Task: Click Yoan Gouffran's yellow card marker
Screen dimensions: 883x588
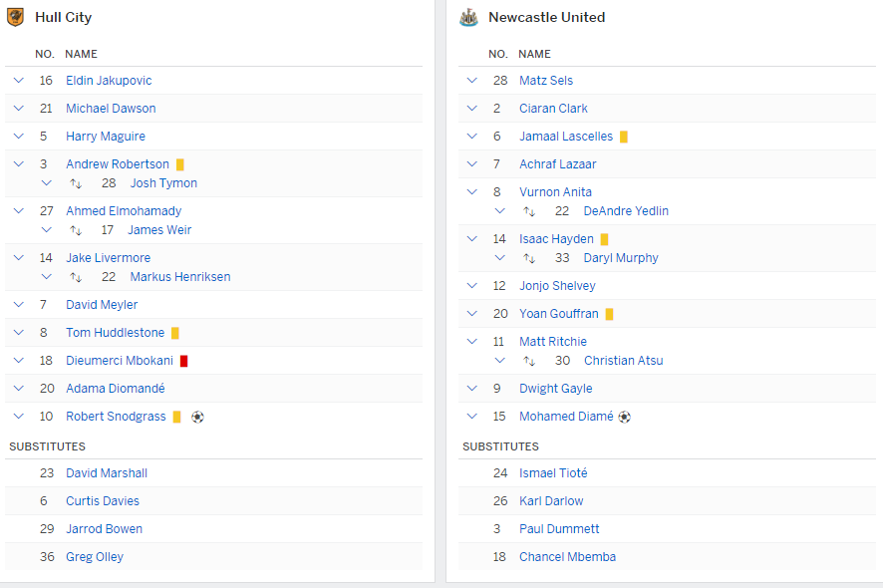Action: tap(609, 314)
